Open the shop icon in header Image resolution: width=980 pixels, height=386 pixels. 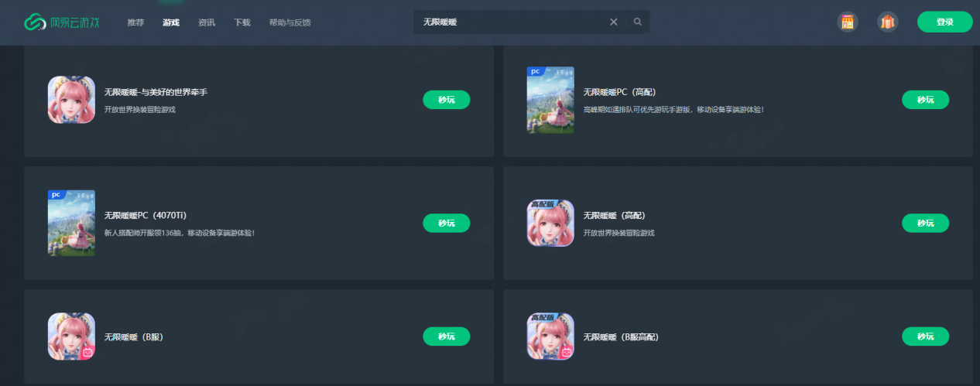coord(848,22)
